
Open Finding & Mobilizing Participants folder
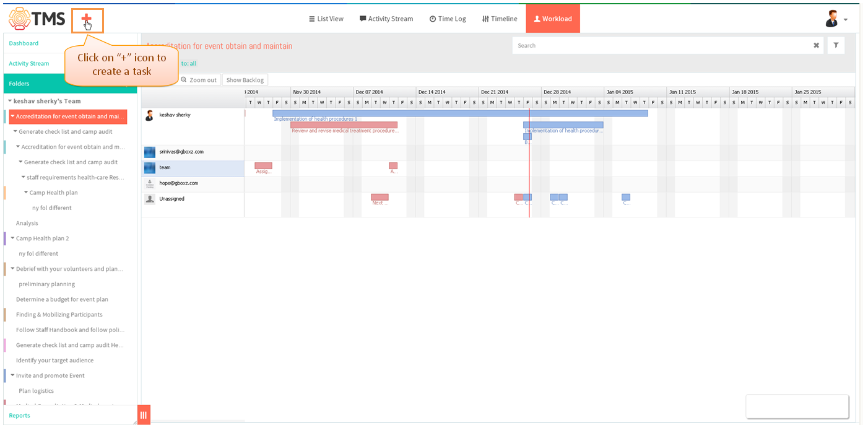[59, 315]
